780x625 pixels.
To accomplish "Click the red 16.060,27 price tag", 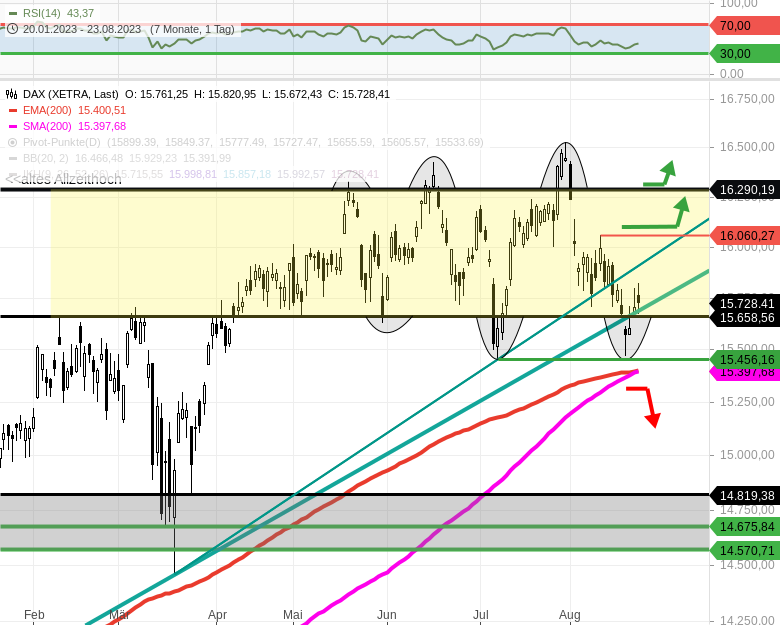I will click(x=745, y=235).
